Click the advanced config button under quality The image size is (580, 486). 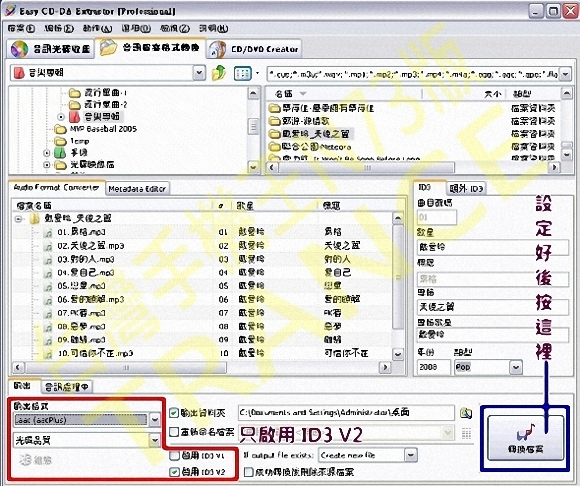(x=35, y=460)
